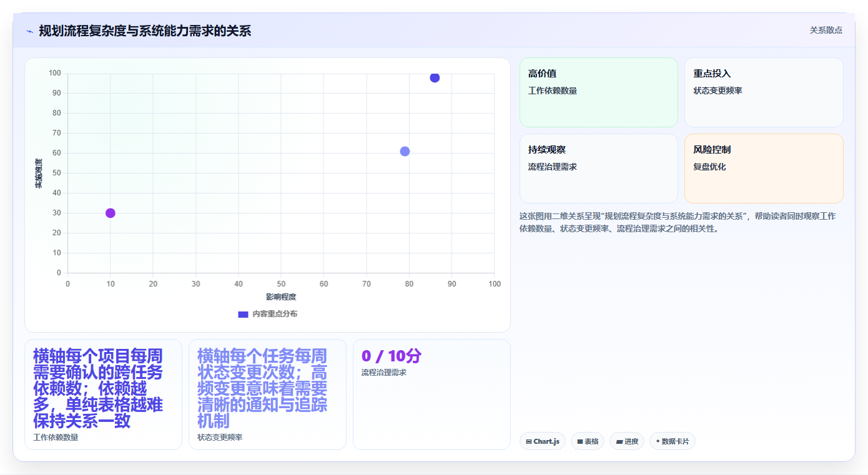Open the 重点投入 quadrant card

764,92
